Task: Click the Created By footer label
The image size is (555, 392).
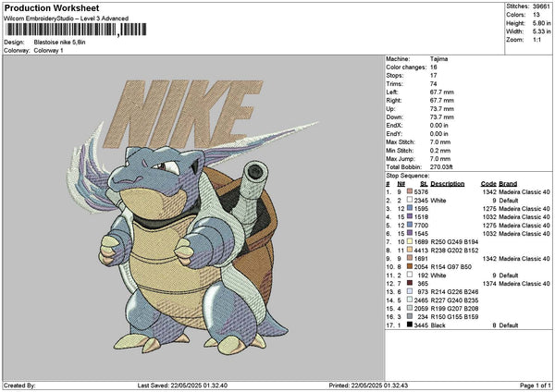Action: click(x=19, y=386)
